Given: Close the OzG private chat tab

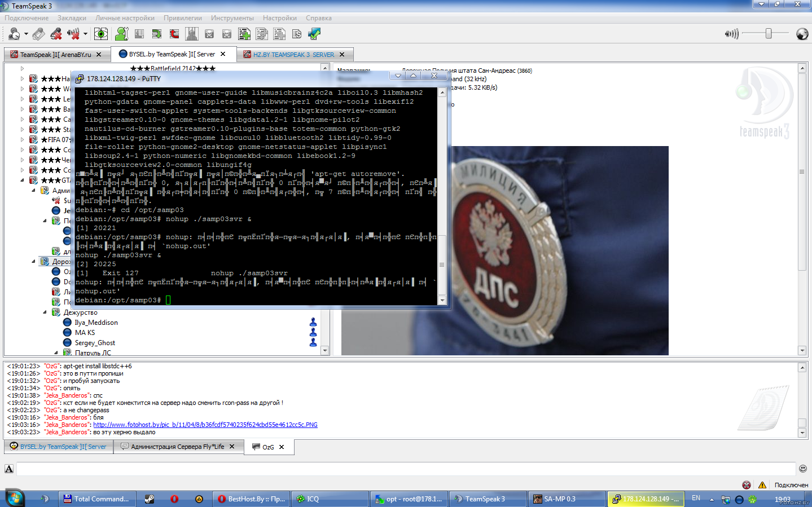Looking at the screenshot, I should pos(282,447).
